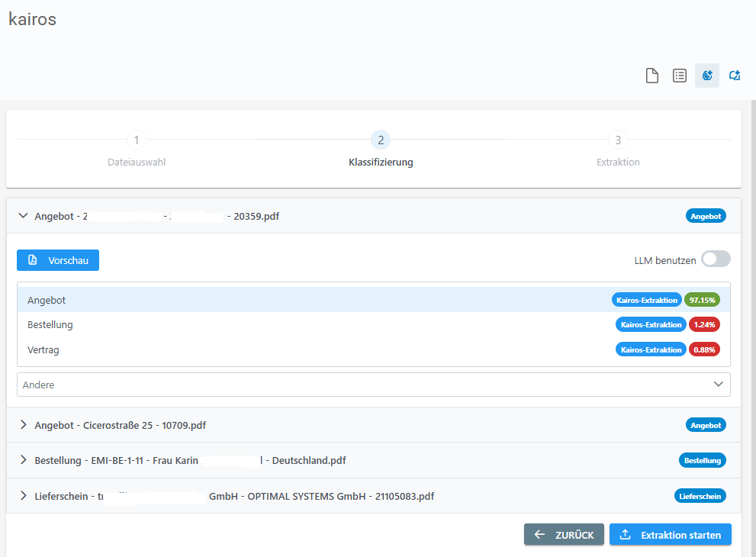The width and height of the screenshot is (756, 557).
Task: Click the back arrow icon on ZURÜCK
Action: point(540,535)
